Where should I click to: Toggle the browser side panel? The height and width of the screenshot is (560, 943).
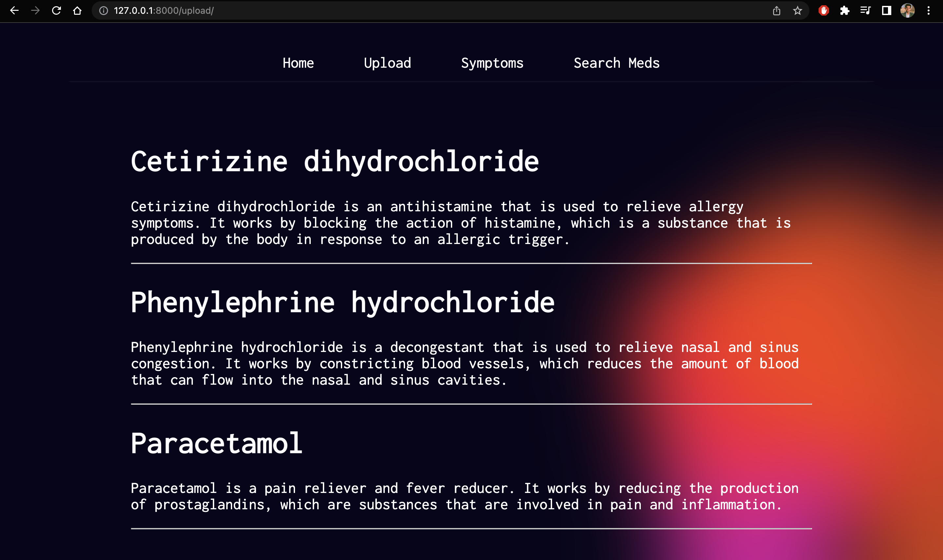887,10
